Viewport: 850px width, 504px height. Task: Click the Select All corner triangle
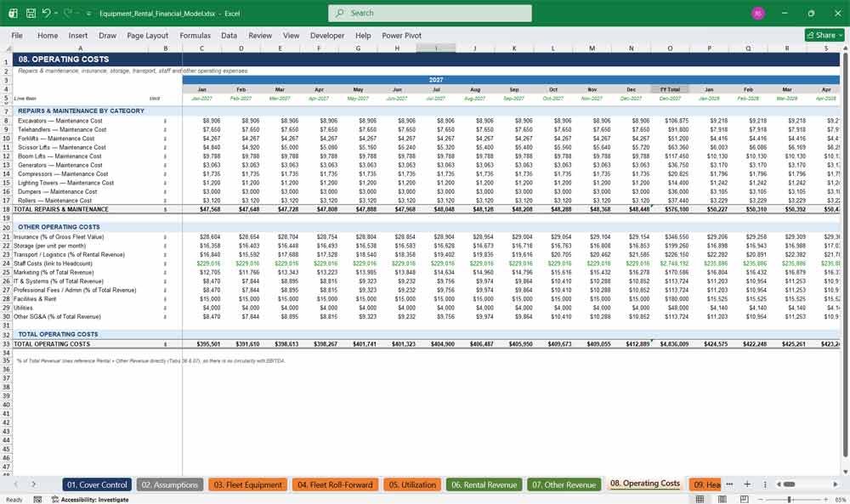pyautogui.click(x=7, y=48)
